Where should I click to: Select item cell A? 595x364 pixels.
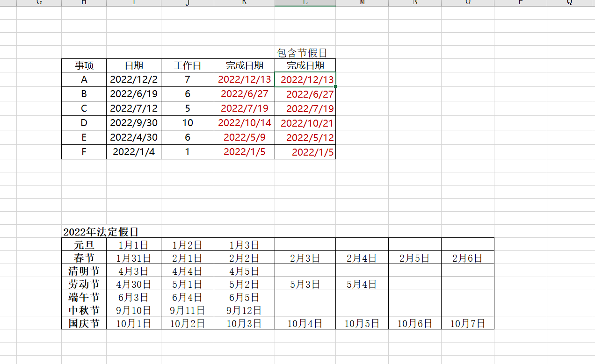pyautogui.click(x=84, y=79)
